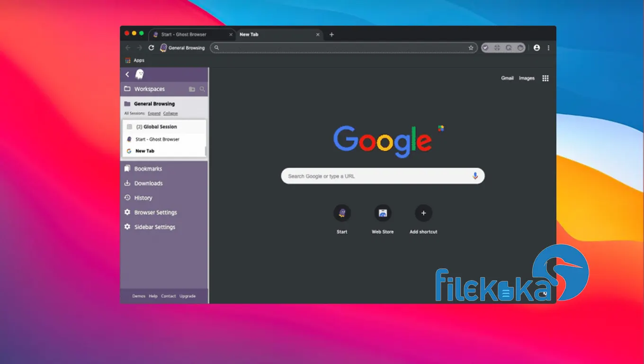Click the white ghost logo in sidebar
The image size is (644, 364).
(139, 74)
